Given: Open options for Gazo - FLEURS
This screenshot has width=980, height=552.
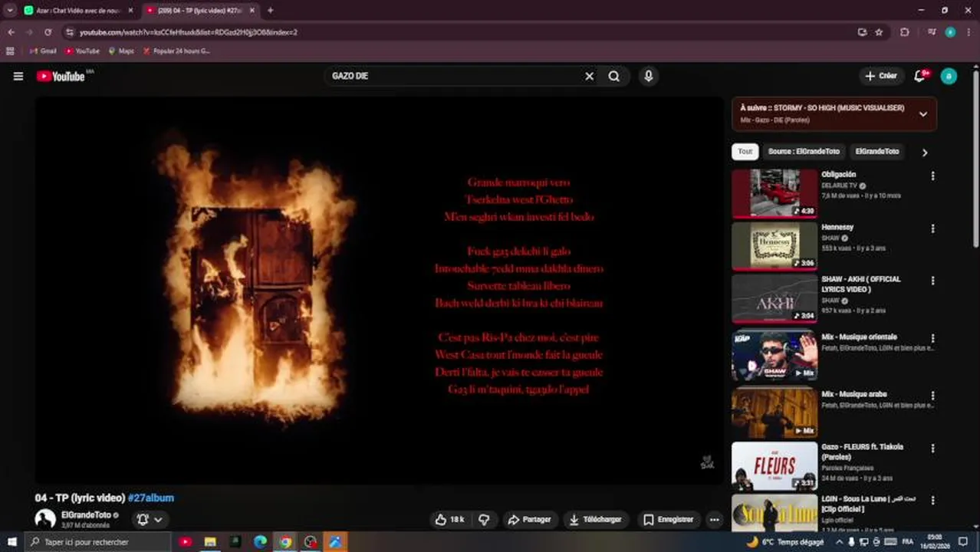Looking at the screenshot, I should click(932, 448).
